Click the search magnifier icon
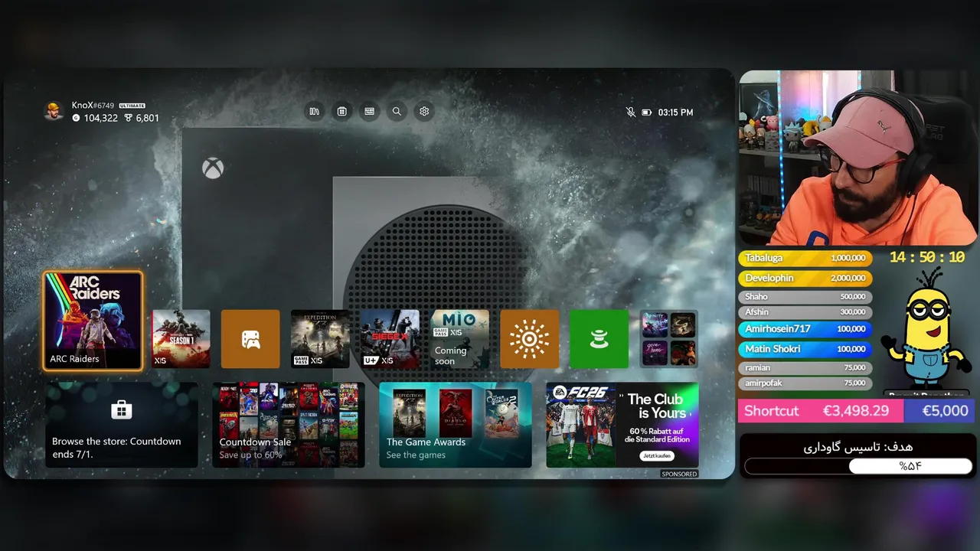This screenshot has height=551, width=980. click(397, 112)
